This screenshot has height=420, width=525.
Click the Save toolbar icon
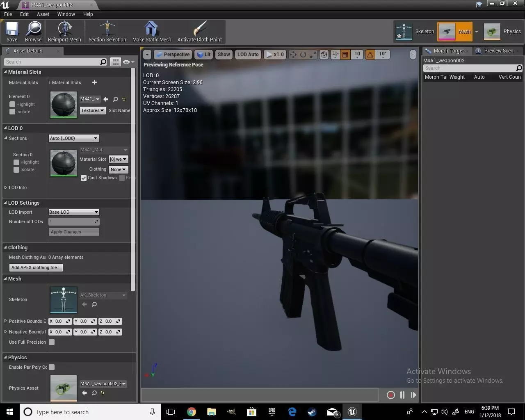coord(12,32)
